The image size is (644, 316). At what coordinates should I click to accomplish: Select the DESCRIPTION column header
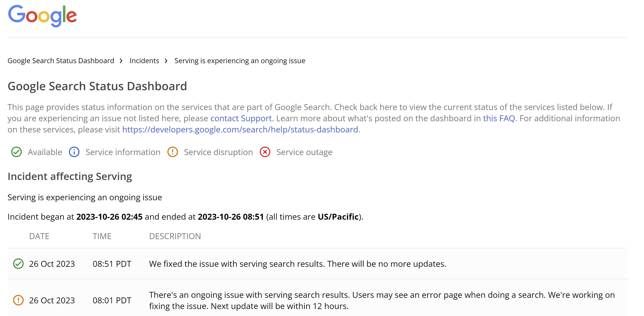tap(175, 236)
